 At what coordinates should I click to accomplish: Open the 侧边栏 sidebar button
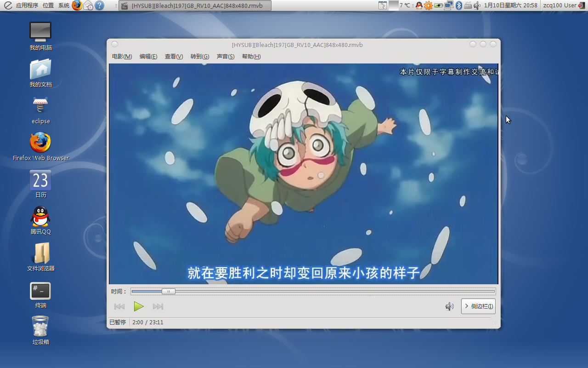478,306
